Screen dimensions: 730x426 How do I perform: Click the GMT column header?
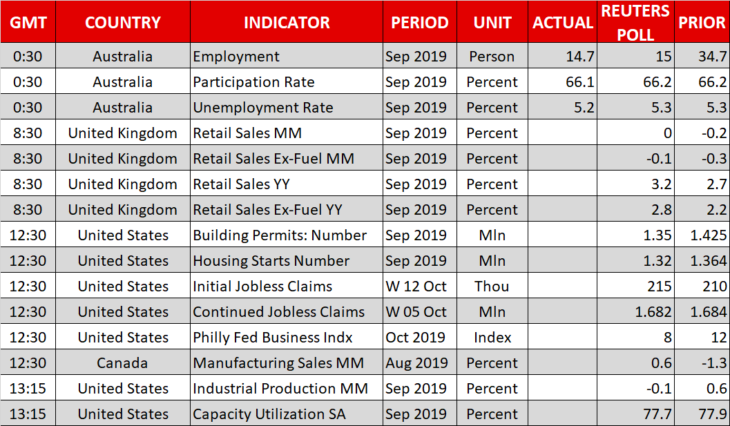28,22
